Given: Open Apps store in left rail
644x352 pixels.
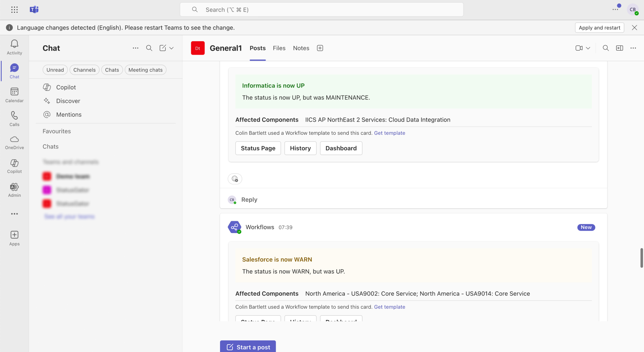Looking at the screenshot, I should click(x=14, y=238).
